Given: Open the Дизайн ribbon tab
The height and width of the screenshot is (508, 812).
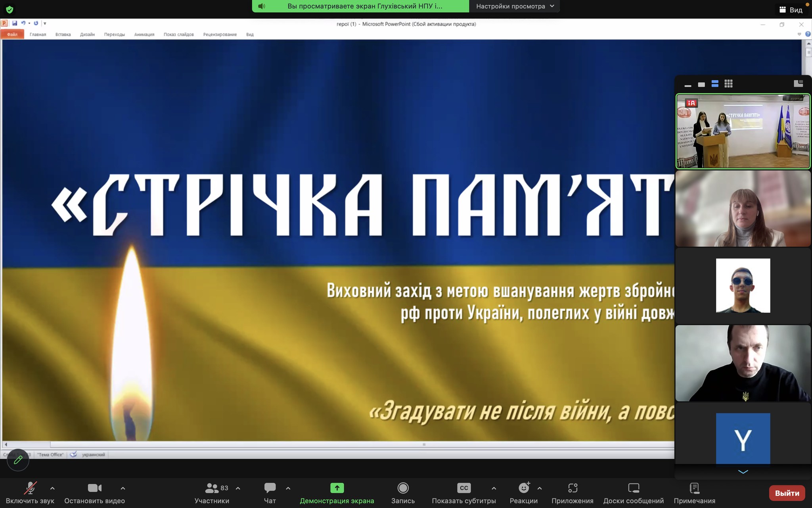Looking at the screenshot, I should 87,35.
